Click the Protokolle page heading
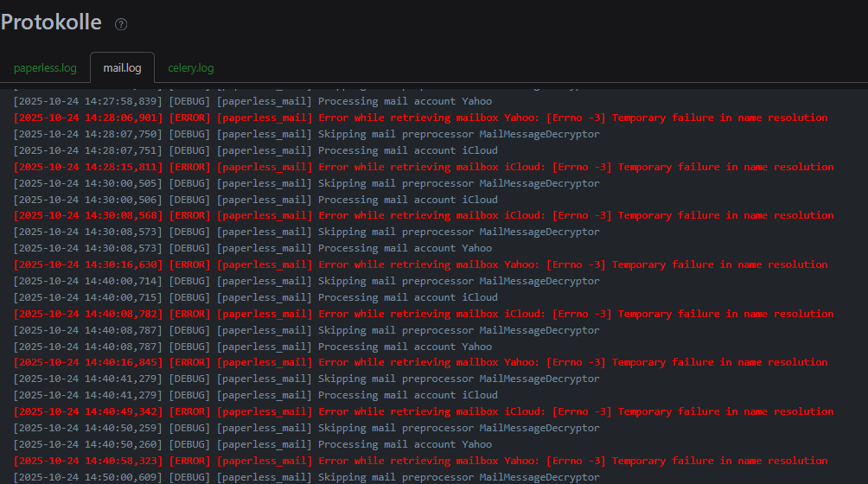The image size is (868, 484). click(51, 22)
